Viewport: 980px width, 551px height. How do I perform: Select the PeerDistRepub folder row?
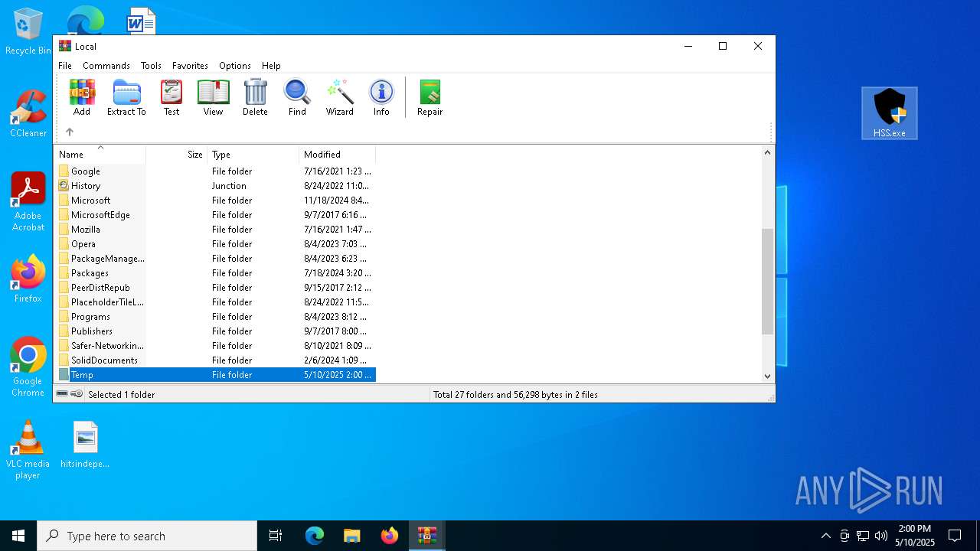[x=215, y=288]
